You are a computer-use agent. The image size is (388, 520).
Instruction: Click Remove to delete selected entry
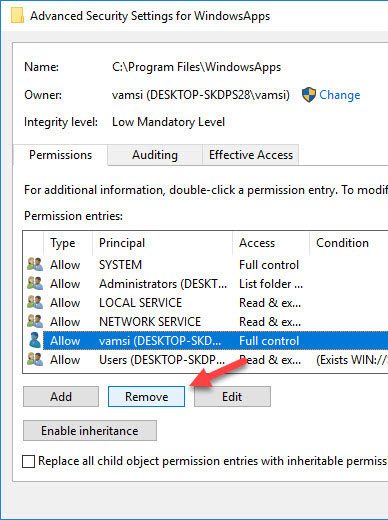pyautogui.click(x=146, y=397)
